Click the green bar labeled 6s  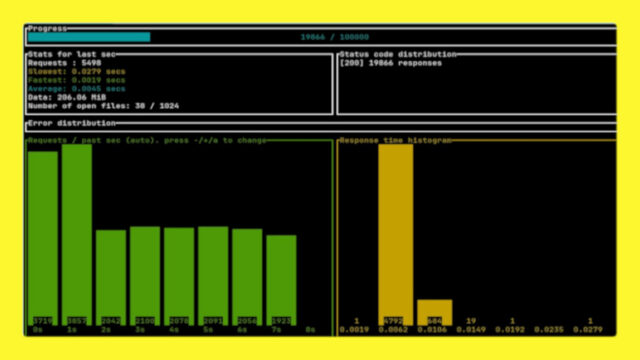coord(247,277)
